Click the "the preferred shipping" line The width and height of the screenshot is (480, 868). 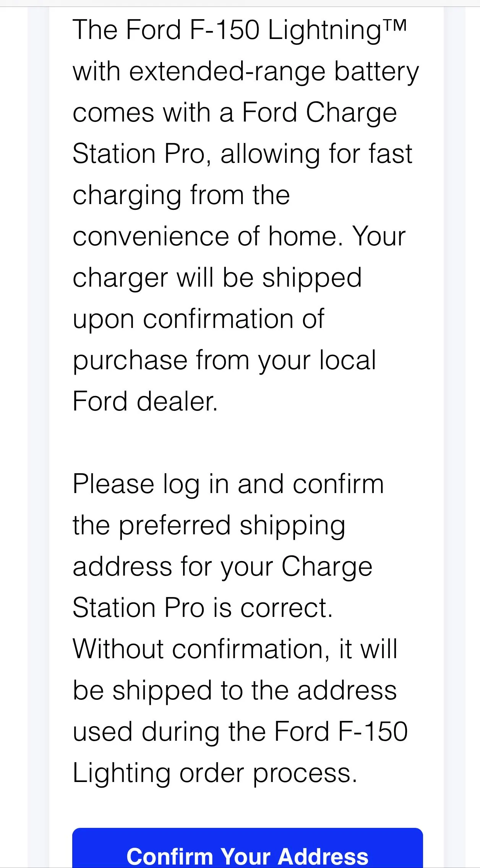(x=209, y=526)
